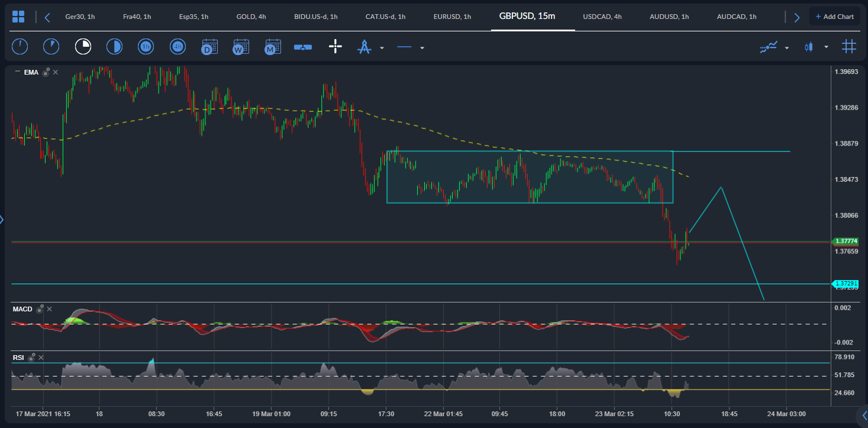868x428 pixels.
Task: Click the EMA indicator label
Action: click(31, 72)
